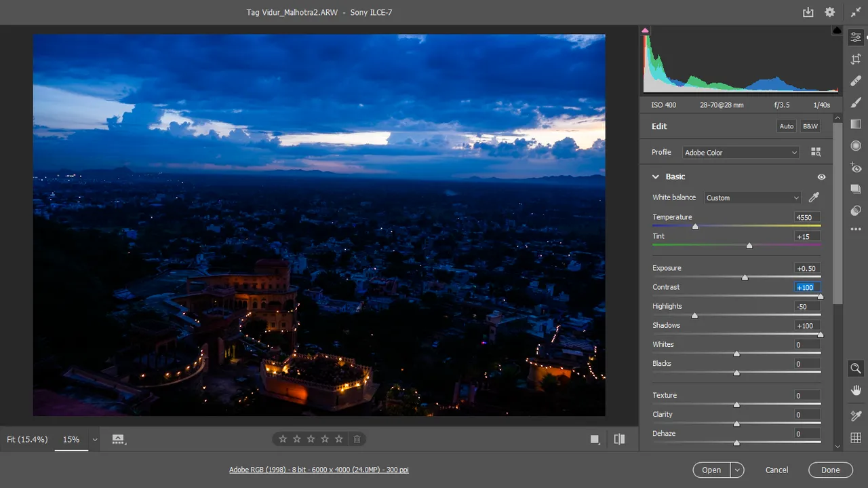This screenshot has height=488, width=868.
Task: Open the profile browser grid icon
Action: click(x=816, y=153)
